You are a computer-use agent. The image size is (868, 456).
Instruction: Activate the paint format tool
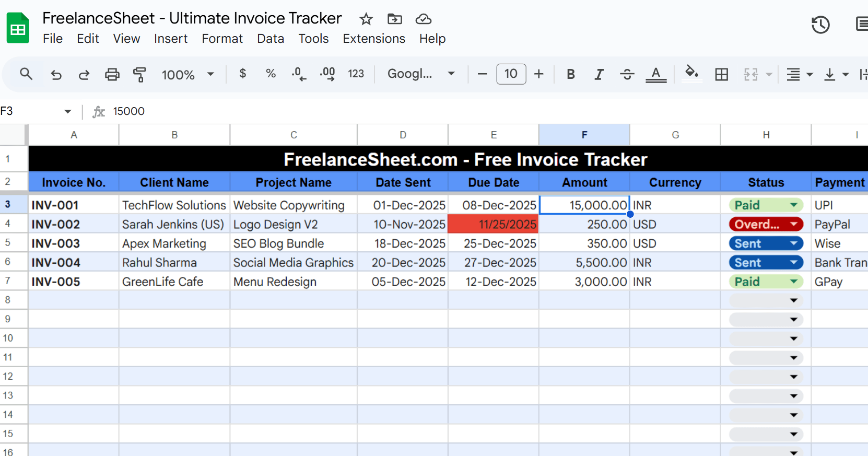[x=139, y=75]
